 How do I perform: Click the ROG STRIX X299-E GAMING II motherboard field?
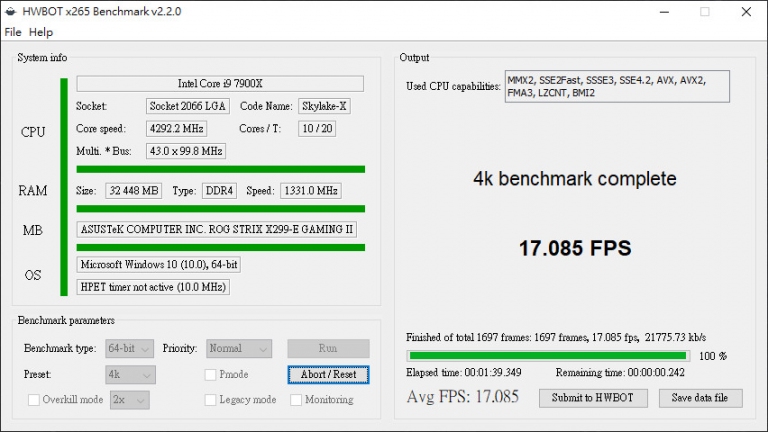point(216,230)
